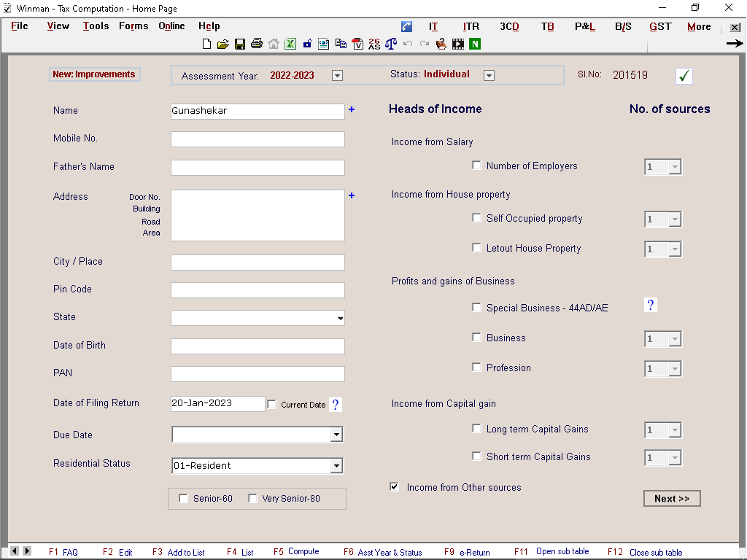The image size is (747, 560).
Task: Click the Next >> button
Action: (672, 499)
